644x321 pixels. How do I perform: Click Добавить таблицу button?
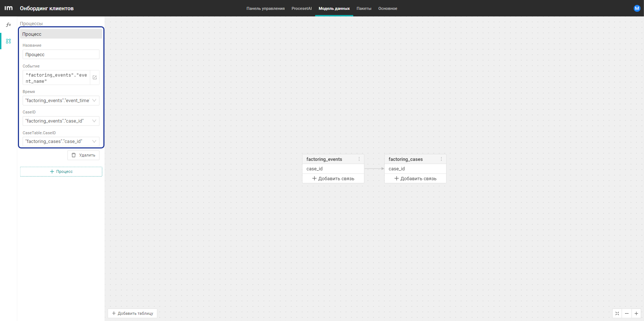click(132, 313)
